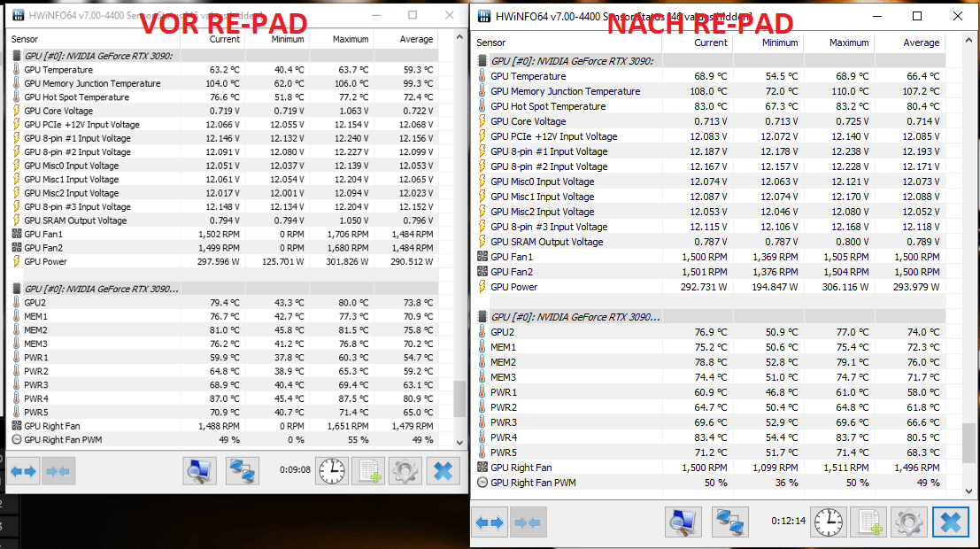Minimize the left HWiNFO64 window
Viewport: 980px width, 549px height.
click(x=376, y=15)
